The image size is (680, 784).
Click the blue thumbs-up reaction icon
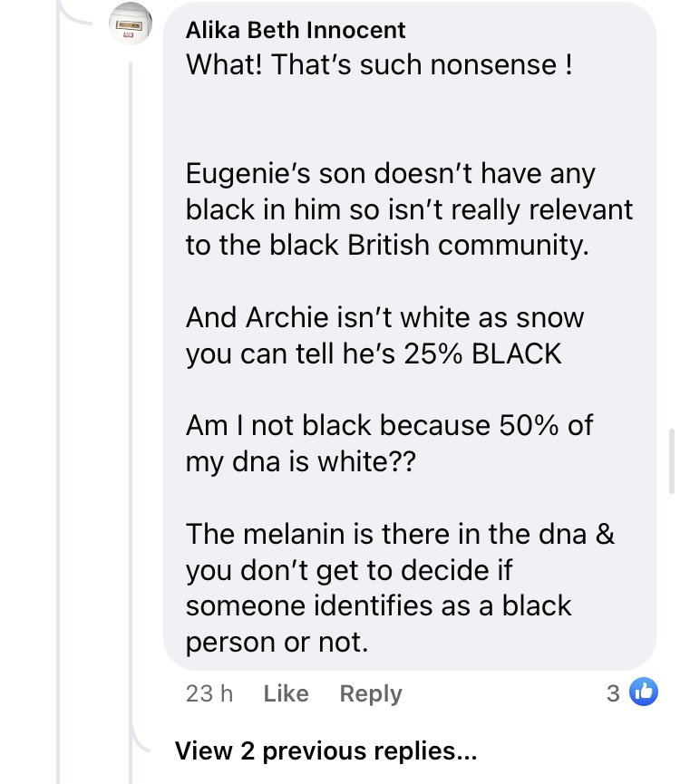tap(644, 692)
